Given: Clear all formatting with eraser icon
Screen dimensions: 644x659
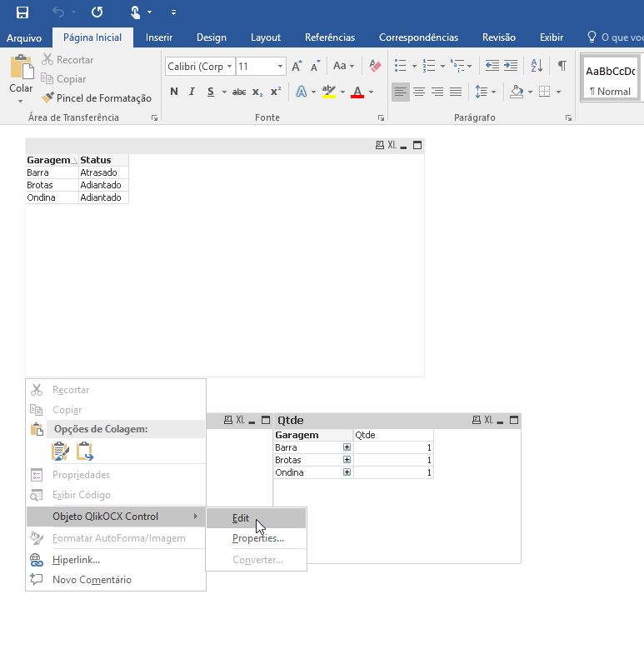Looking at the screenshot, I should [375, 66].
